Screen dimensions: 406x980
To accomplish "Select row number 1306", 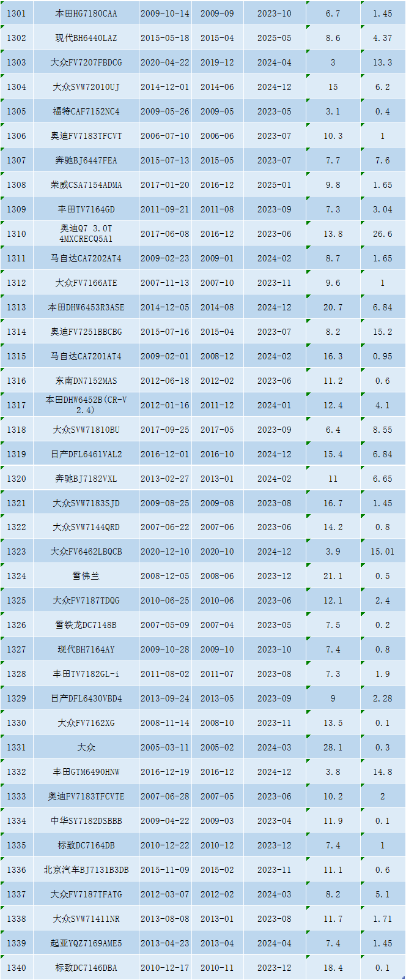I will (x=17, y=136).
